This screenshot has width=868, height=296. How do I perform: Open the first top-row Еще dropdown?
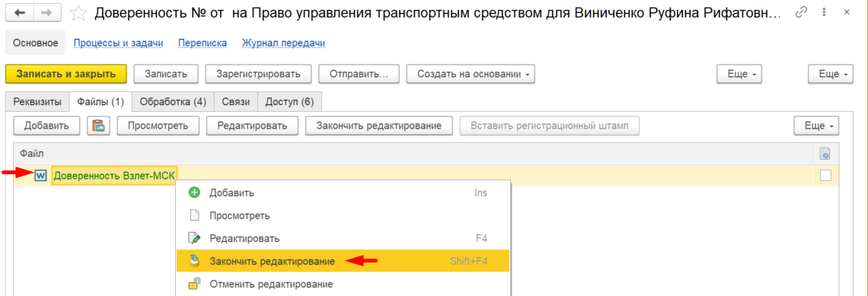pos(739,74)
